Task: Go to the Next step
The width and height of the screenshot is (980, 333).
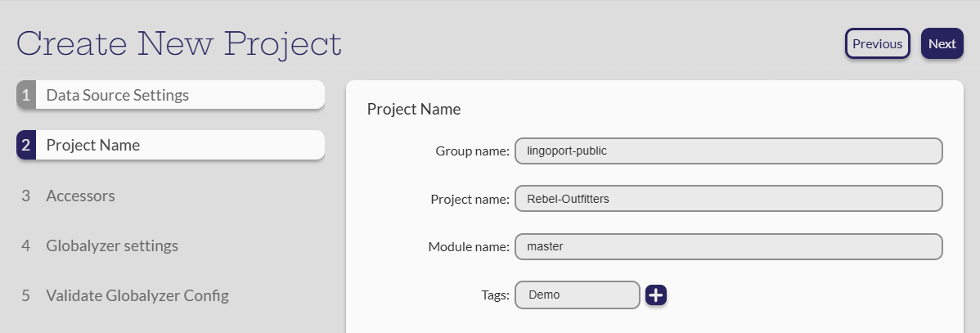Action: click(x=942, y=44)
